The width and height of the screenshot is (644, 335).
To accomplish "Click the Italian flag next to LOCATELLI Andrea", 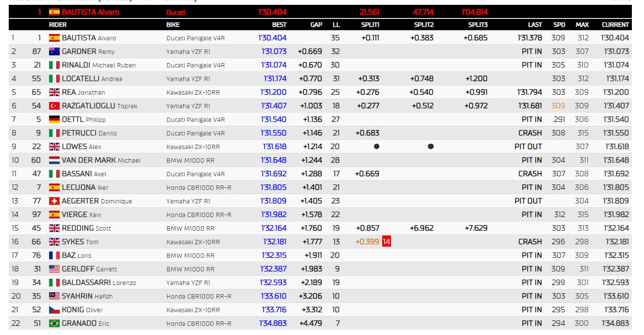I will pos(54,79).
